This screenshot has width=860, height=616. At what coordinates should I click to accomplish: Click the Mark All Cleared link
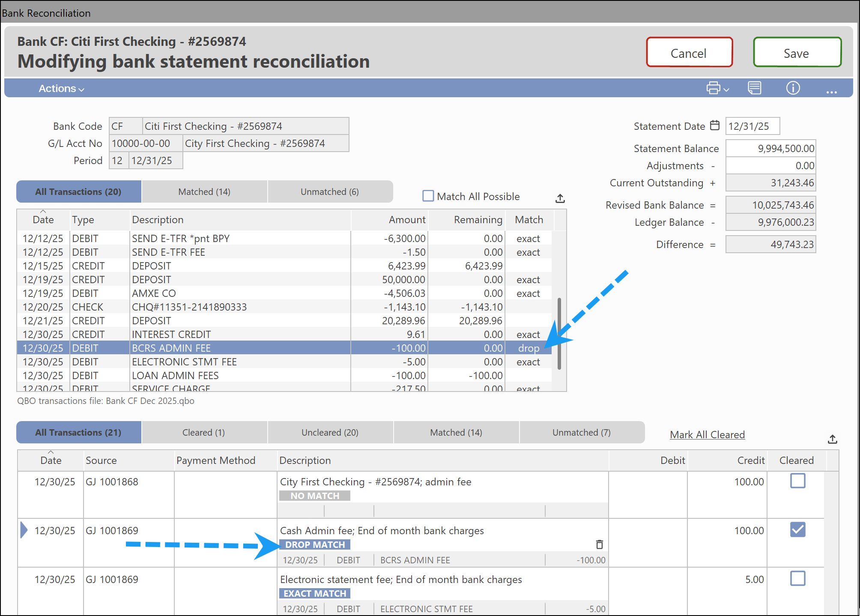(x=707, y=435)
